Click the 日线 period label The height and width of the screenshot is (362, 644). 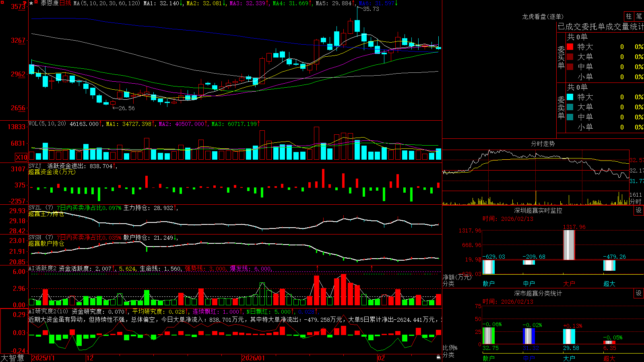click(65, 3)
